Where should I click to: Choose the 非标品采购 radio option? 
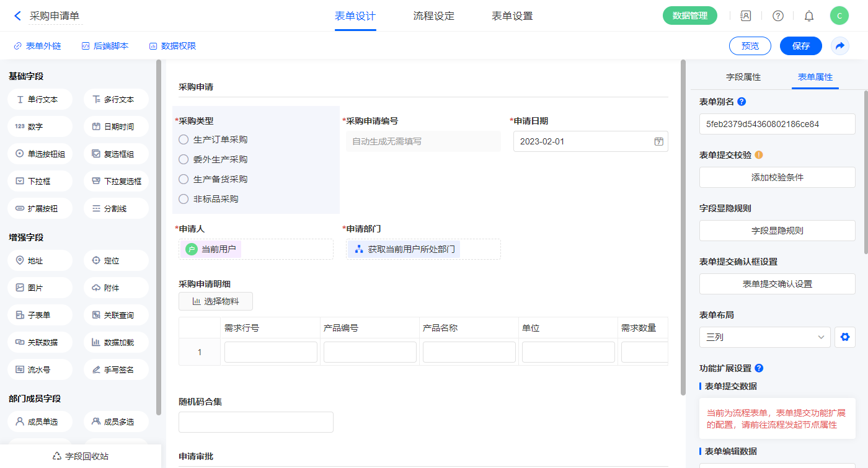184,199
